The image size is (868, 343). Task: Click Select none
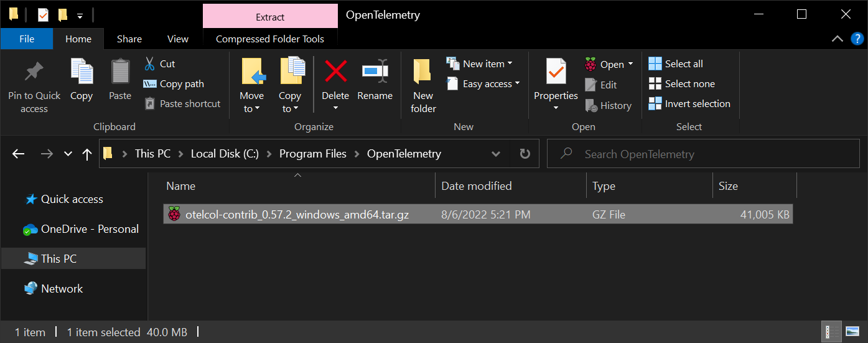[681, 83]
